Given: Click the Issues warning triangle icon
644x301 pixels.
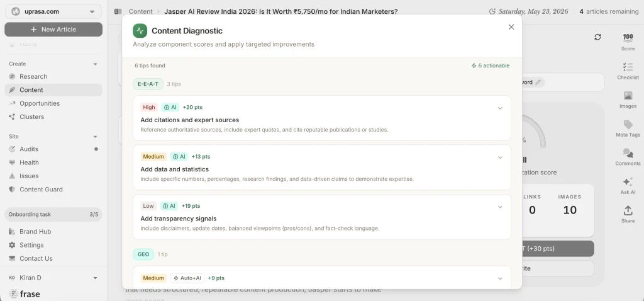Looking at the screenshot, I should [x=12, y=176].
